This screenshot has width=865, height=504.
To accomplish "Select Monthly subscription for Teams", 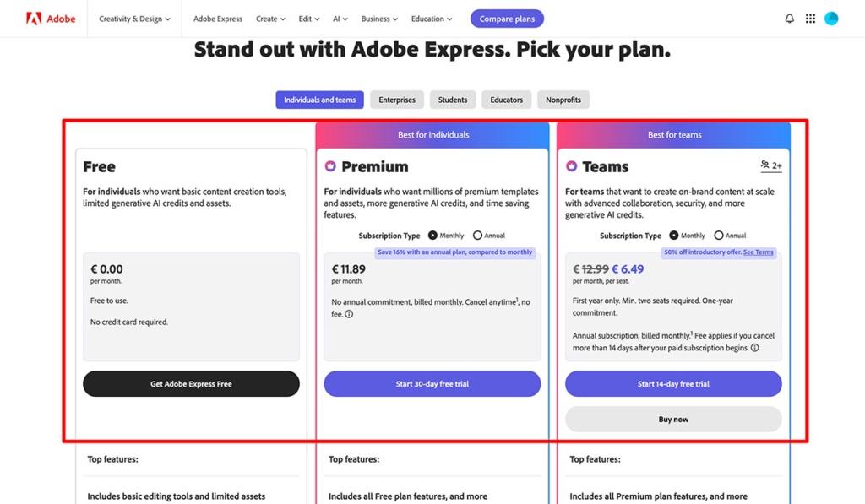I will click(674, 236).
